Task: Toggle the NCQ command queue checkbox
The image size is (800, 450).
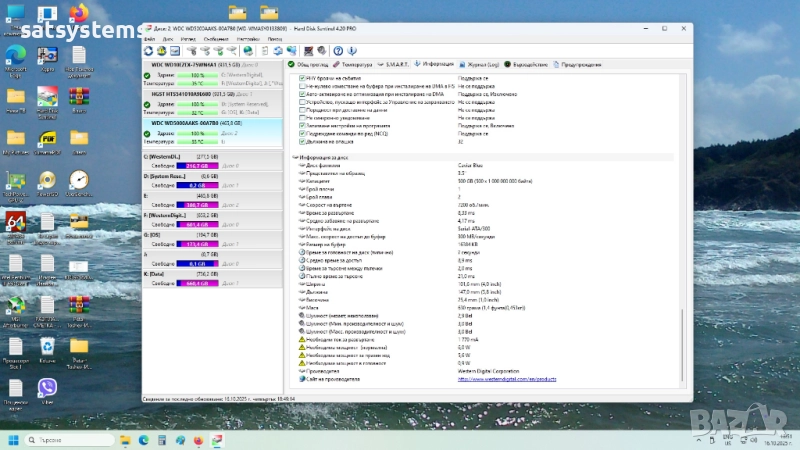Action: point(303,133)
